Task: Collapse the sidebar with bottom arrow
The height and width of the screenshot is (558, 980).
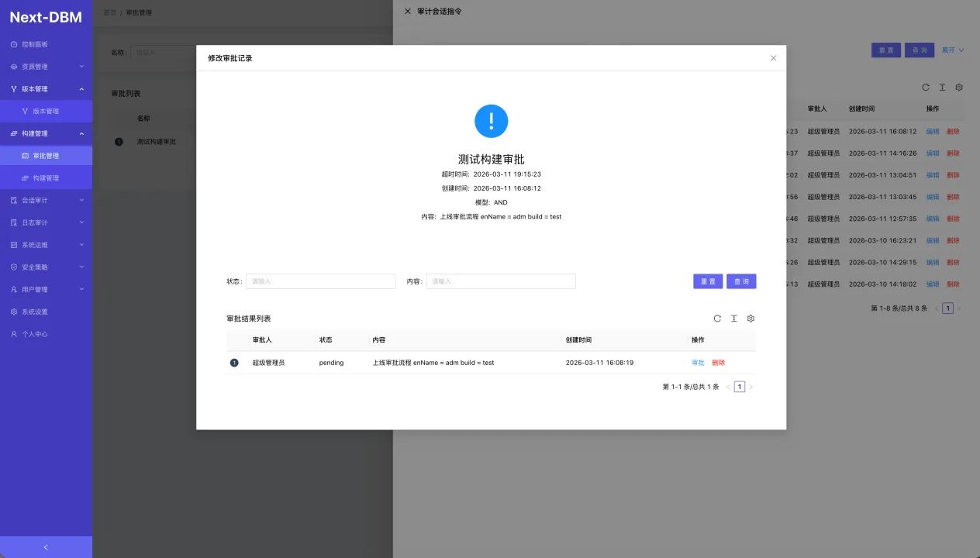Action: (x=46, y=547)
